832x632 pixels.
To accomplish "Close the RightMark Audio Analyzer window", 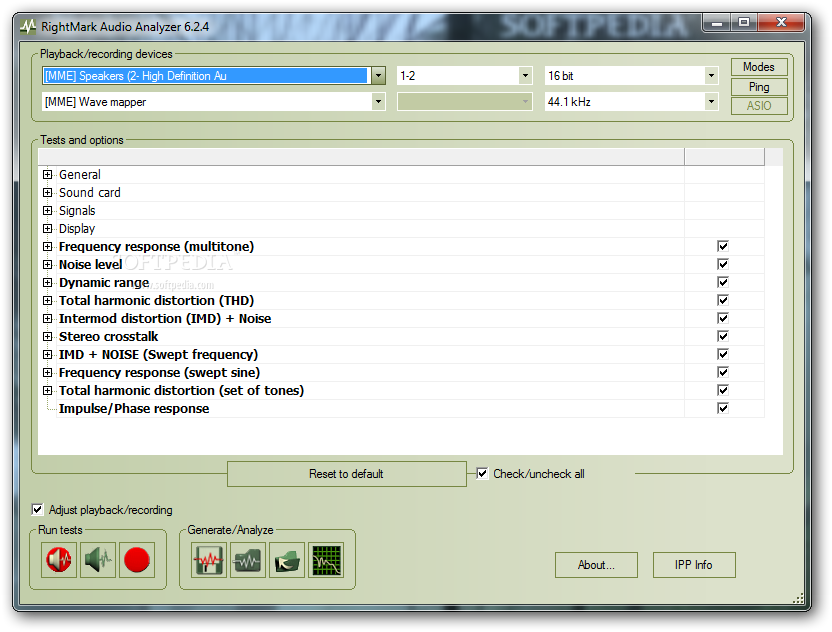I will 781,22.
